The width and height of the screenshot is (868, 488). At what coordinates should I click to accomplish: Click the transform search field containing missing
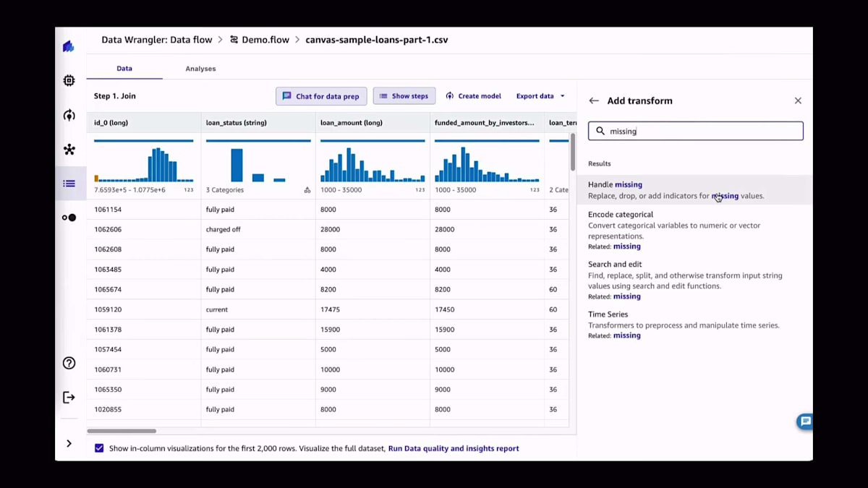coord(695,131)
